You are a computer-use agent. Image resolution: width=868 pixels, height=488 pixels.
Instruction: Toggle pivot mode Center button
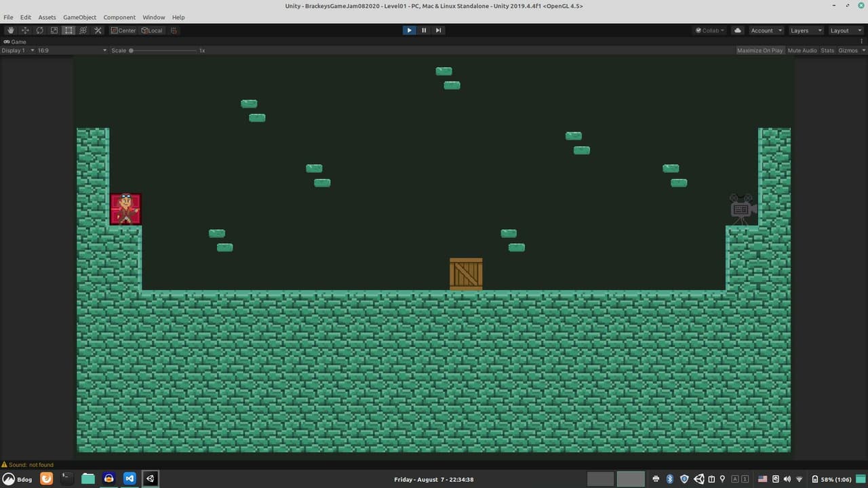pos(123,30)
